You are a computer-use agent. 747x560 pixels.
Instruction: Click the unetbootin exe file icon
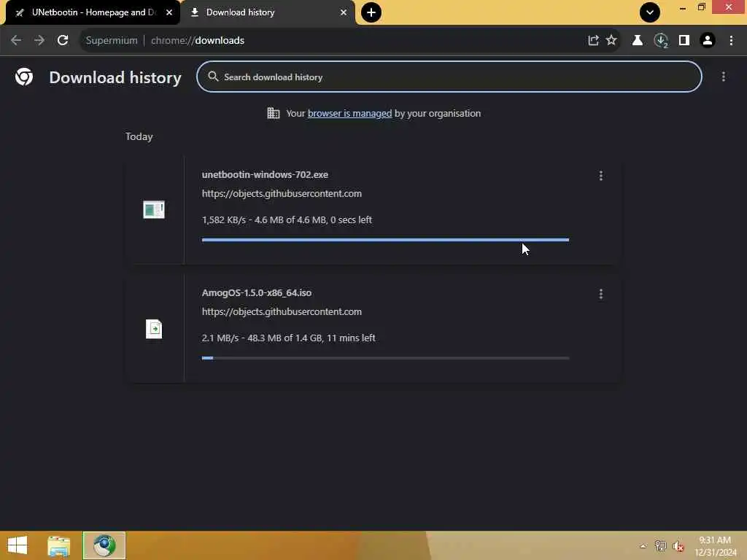click(x=154, y=209)
